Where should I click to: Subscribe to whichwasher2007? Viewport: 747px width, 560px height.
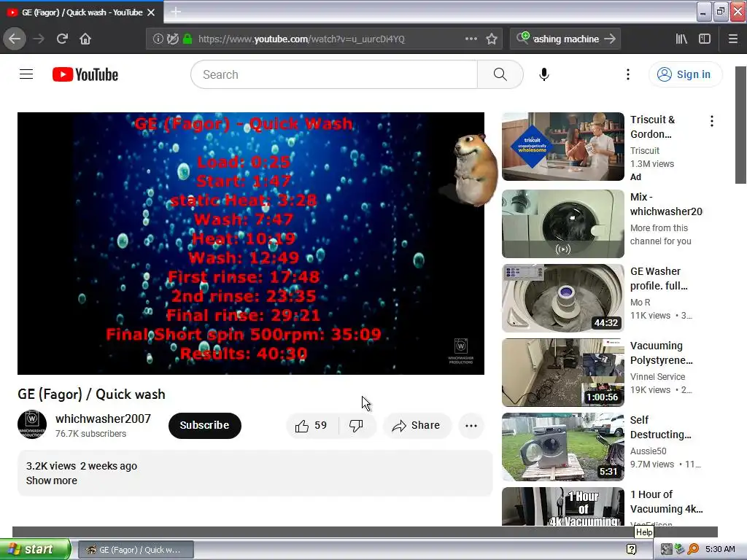pyautogui.click(x=204, y=425)
